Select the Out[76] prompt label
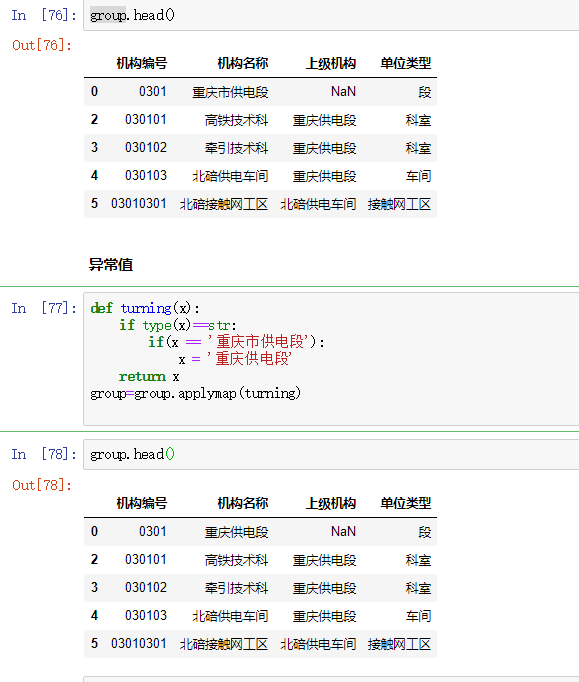 (x=42, y=45)
